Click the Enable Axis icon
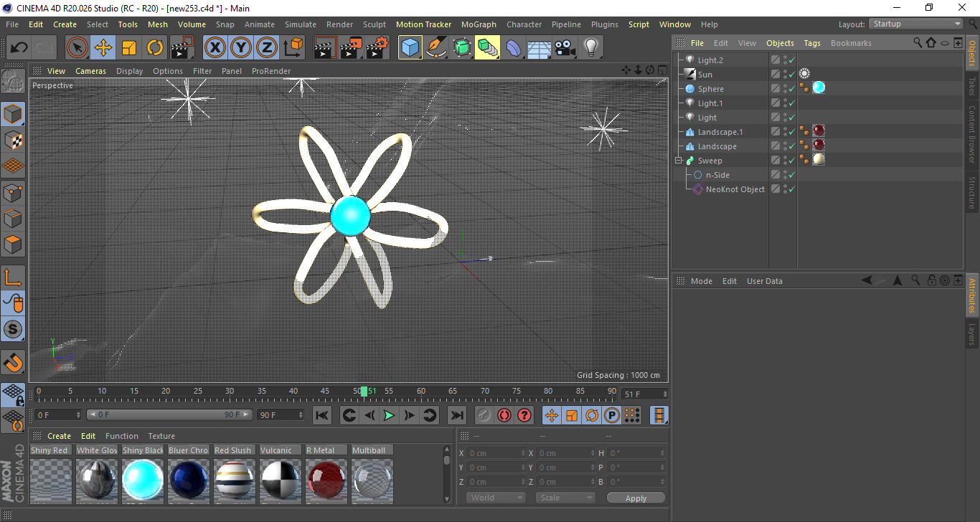Image resolution: width=980 pixels, height=522 pixels. pos(13,278)
